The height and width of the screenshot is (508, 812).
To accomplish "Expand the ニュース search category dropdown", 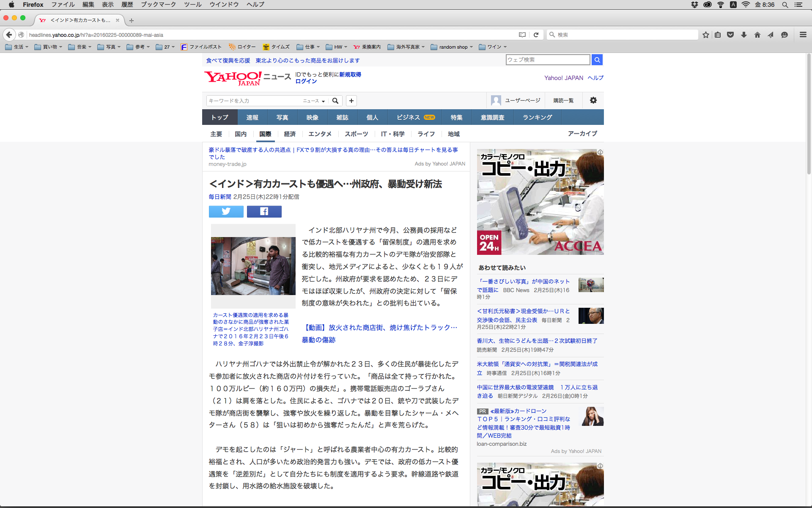I will [314, 101].
